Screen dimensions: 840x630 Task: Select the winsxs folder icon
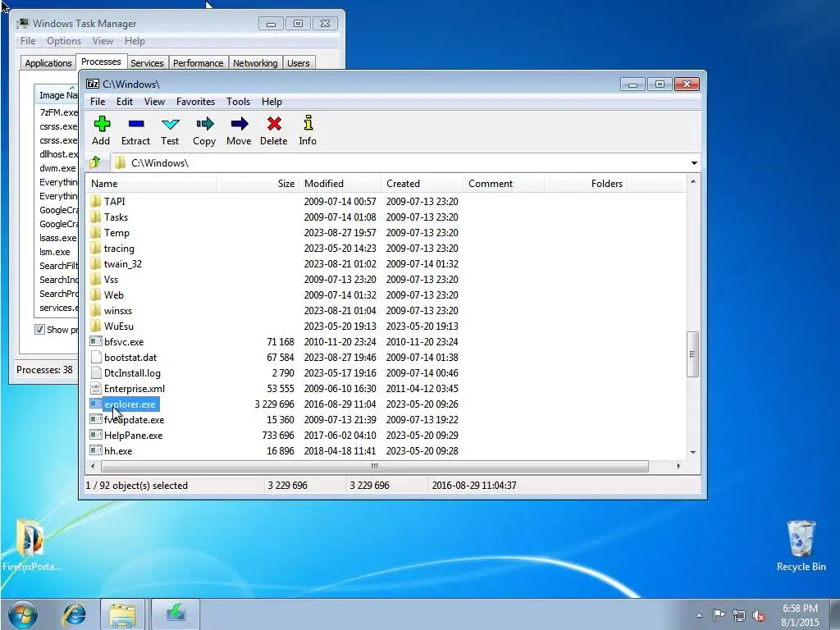pos(96,310)
